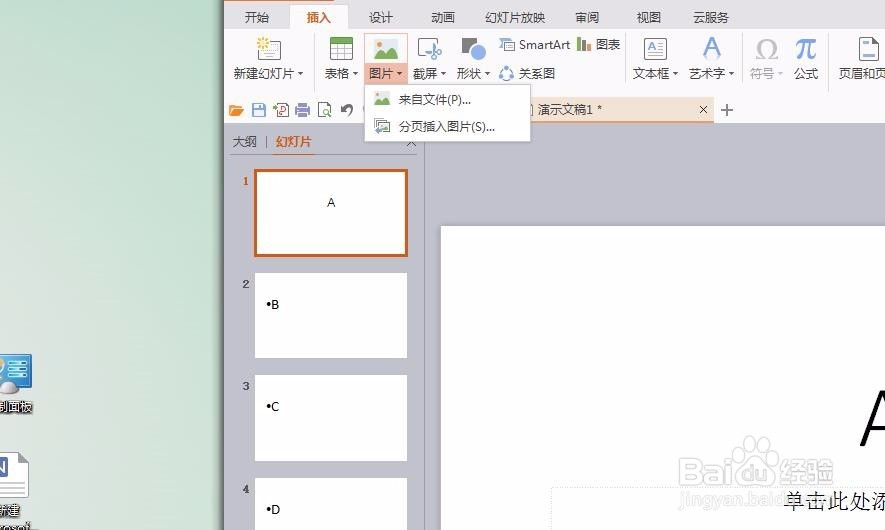
Task: Select slide 3 thumbnail labeled C
Action: point(331,418)
